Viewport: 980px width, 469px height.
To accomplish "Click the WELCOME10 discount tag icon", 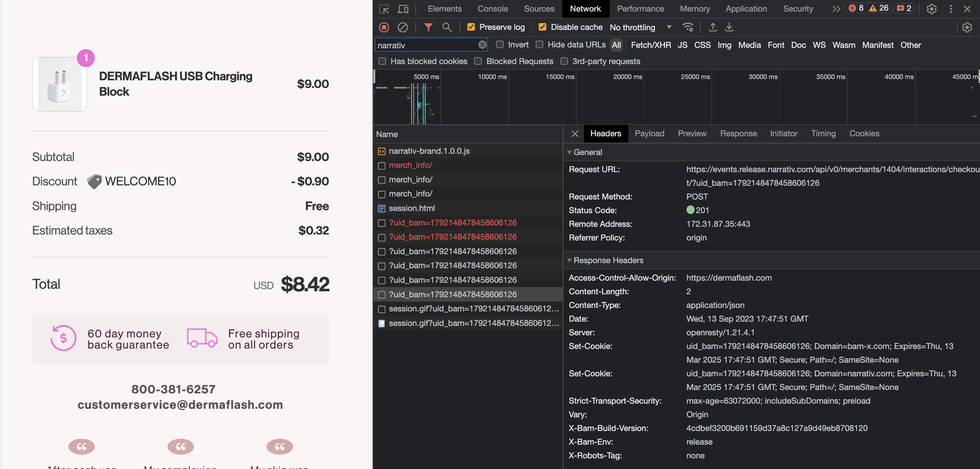I will pyautogui.click(x=94, y=182).
